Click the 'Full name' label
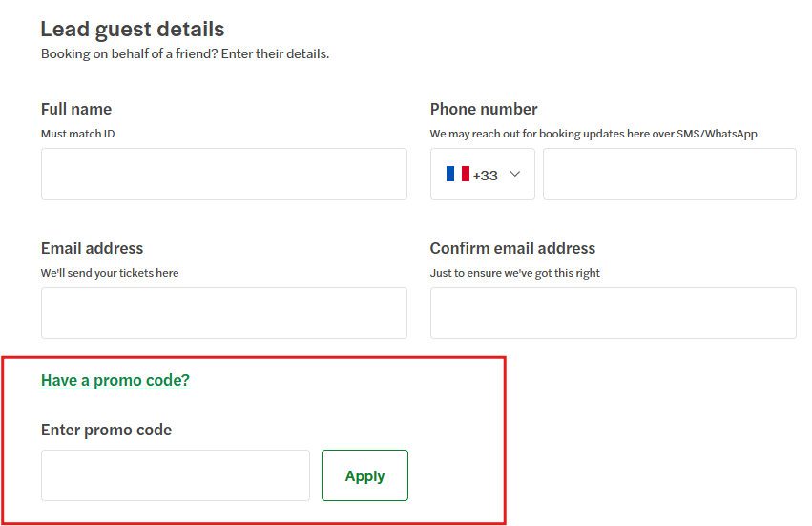 (76, 109)
